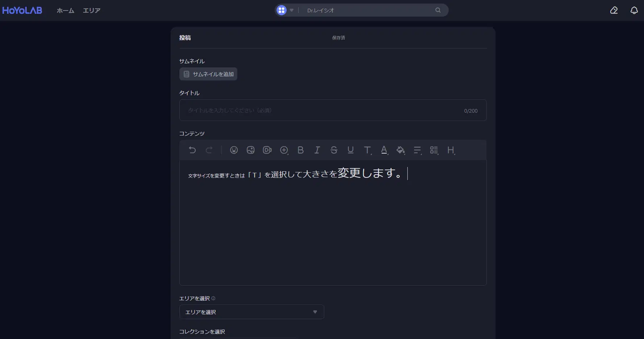Open the heading H style menu

pyautogui.click(x=451, y=150)
